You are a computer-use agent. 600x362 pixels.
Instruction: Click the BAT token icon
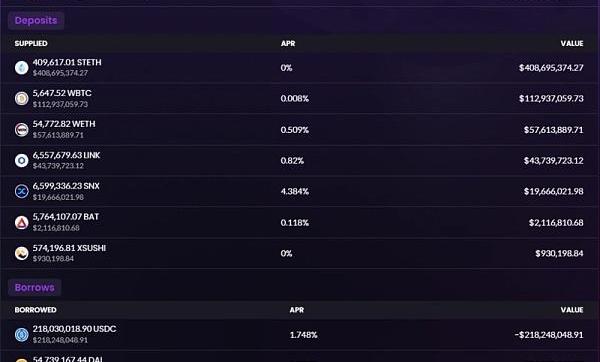tap(21, 222)
